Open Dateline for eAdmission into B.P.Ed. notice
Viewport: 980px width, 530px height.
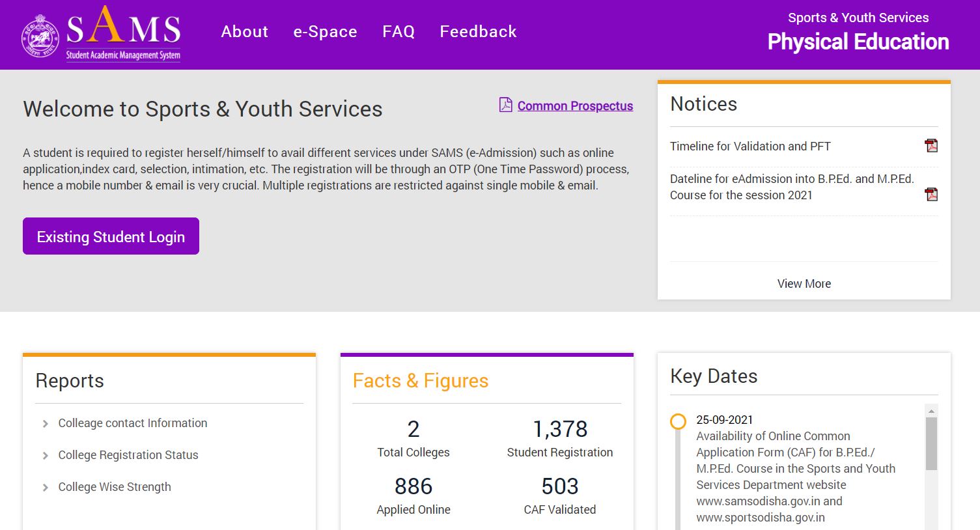[792, 187]
